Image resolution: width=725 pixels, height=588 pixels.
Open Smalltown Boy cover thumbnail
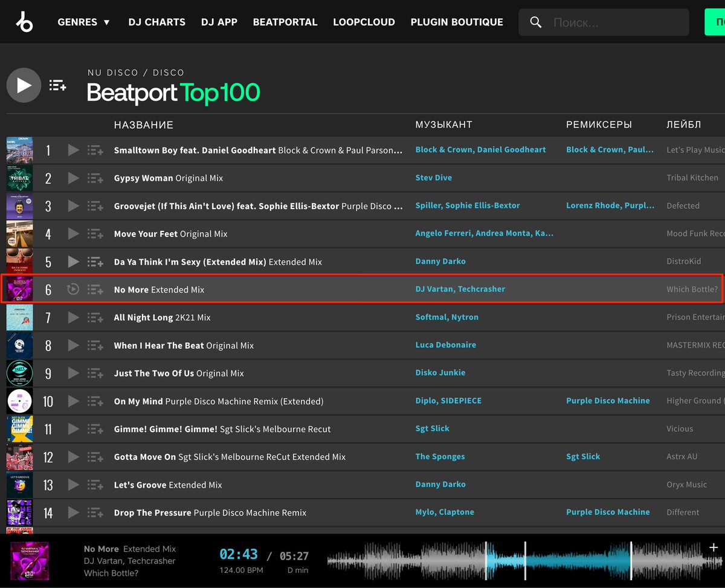19,150
